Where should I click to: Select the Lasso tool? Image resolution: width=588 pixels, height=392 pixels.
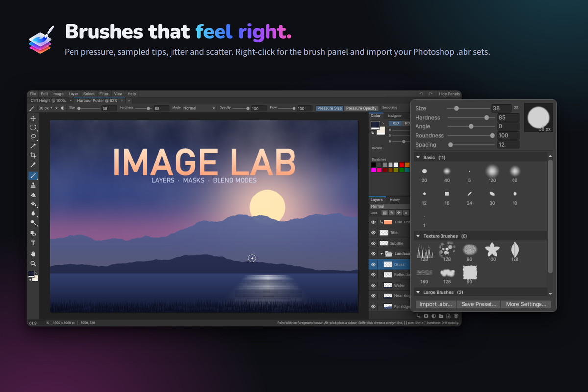tap(33, 137)
